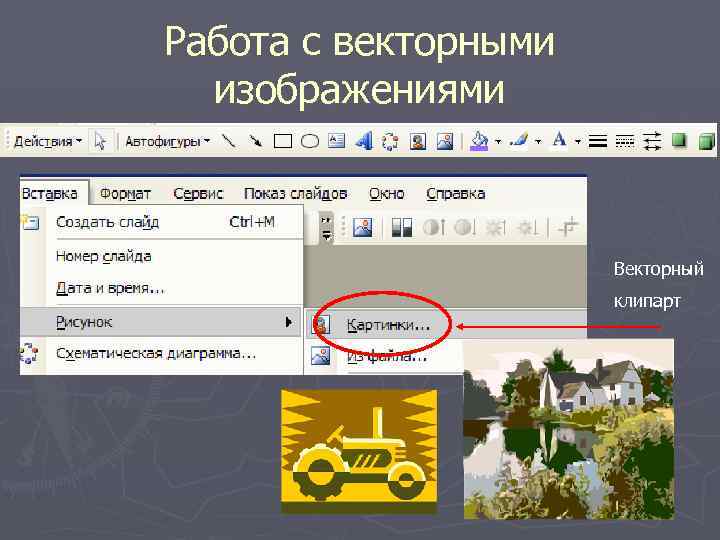720x540 pixels.
Task: Expand the Рисунок submenu
Action: 161,322
